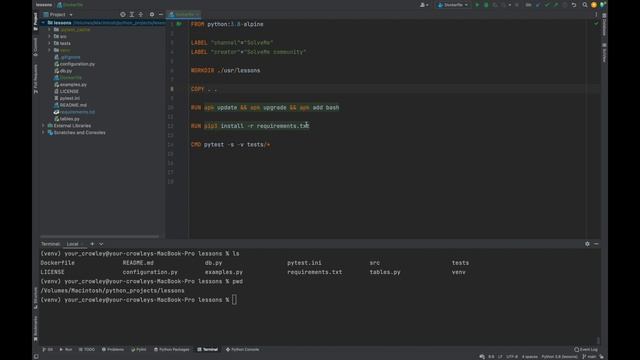Hide the Project panel with the minus icon
The image size is (640, 360).
[160, 14]
